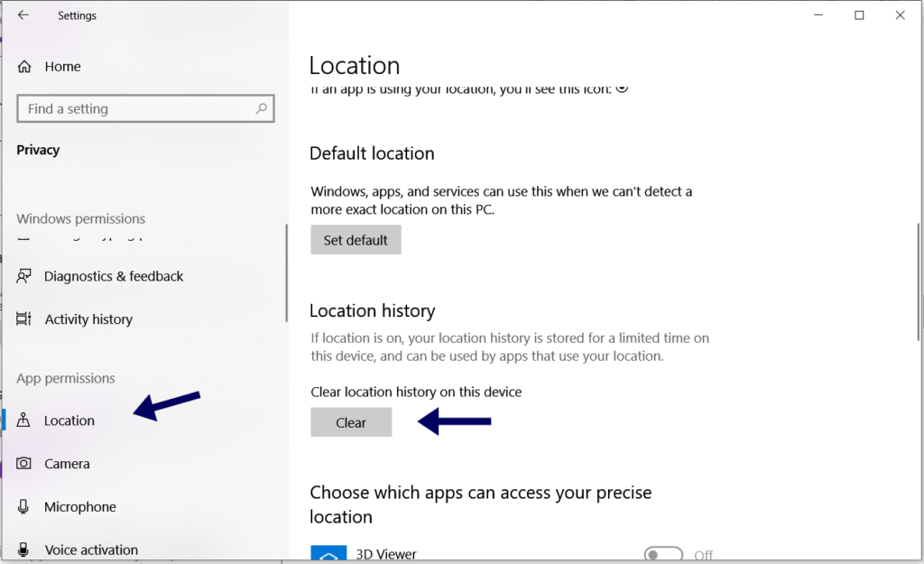924x564 pixels.
Task: Click the 3D Viewer app icon
Action: click(x=328, y=553)
